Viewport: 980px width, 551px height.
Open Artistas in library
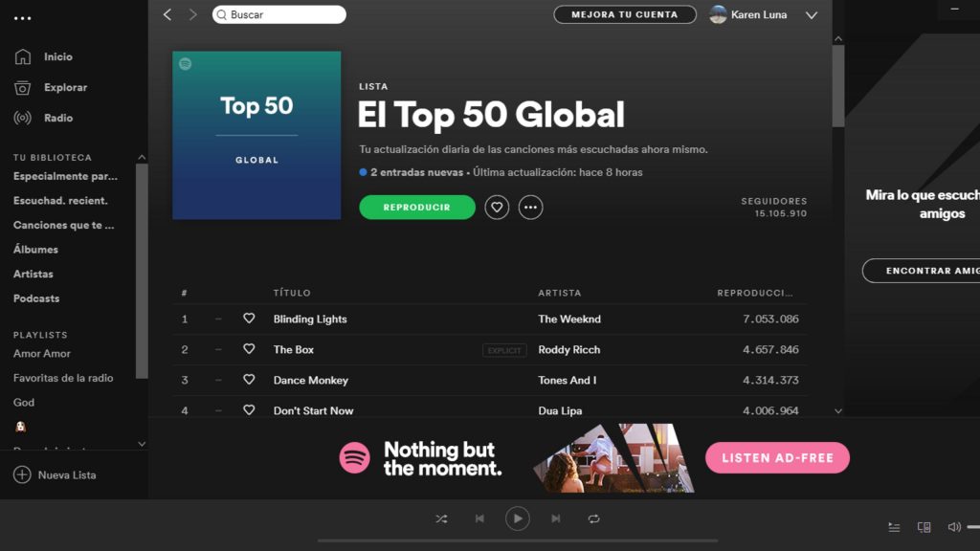[x=33, y=274]
